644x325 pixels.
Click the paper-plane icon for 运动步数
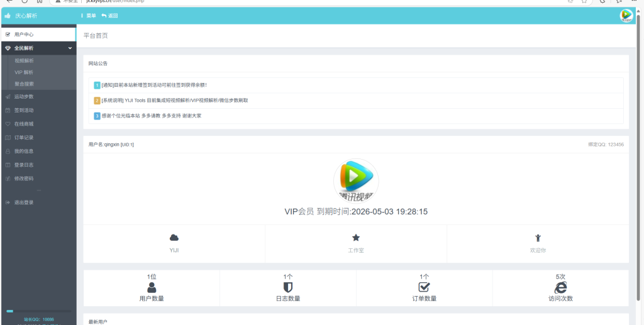click(x=8, y=97)
